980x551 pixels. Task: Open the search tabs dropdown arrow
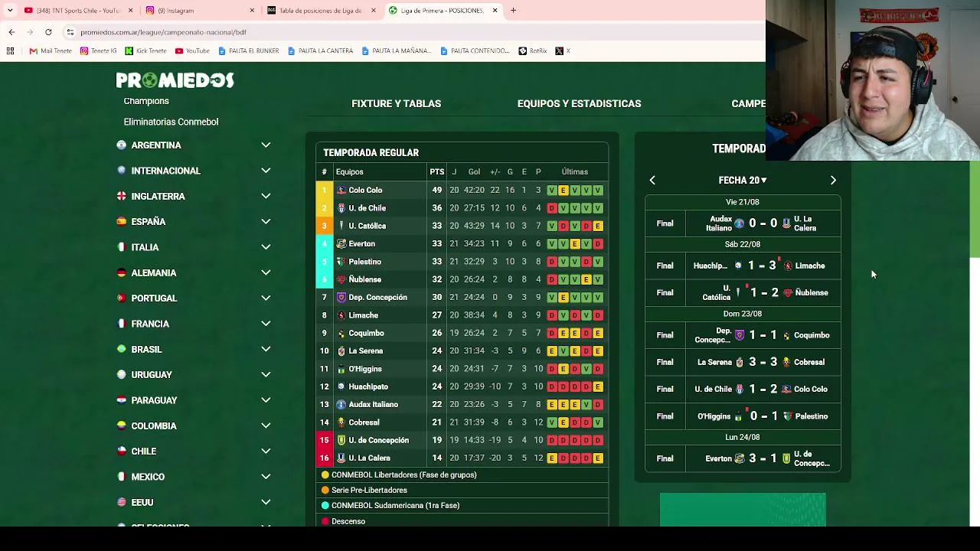[x=10, y=11]
